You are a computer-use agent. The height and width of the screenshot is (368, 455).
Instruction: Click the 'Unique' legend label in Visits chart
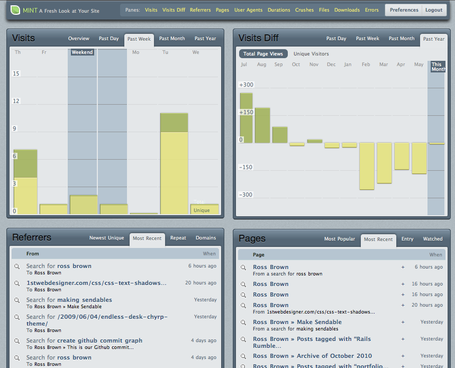[202, 210]
